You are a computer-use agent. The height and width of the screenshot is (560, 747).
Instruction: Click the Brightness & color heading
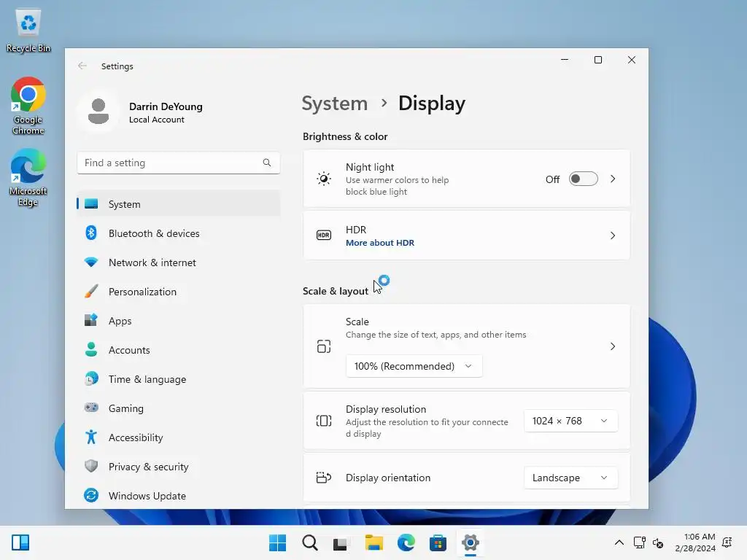345,136
